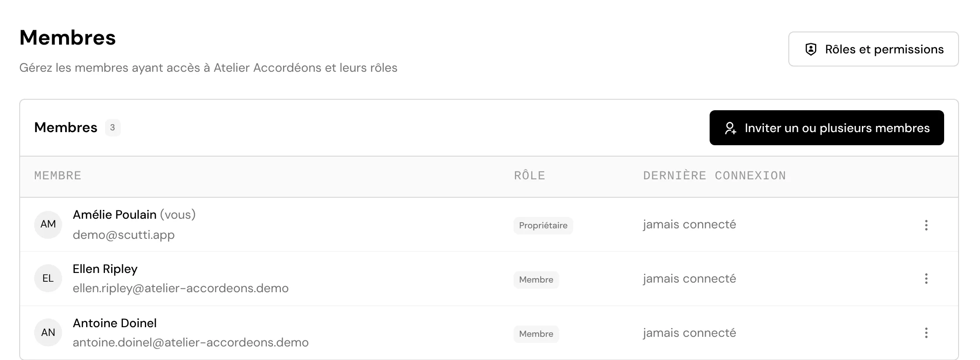Click the AM avatar of Amélie Poulain
The image size is (980, 360).
coord(48,224)
